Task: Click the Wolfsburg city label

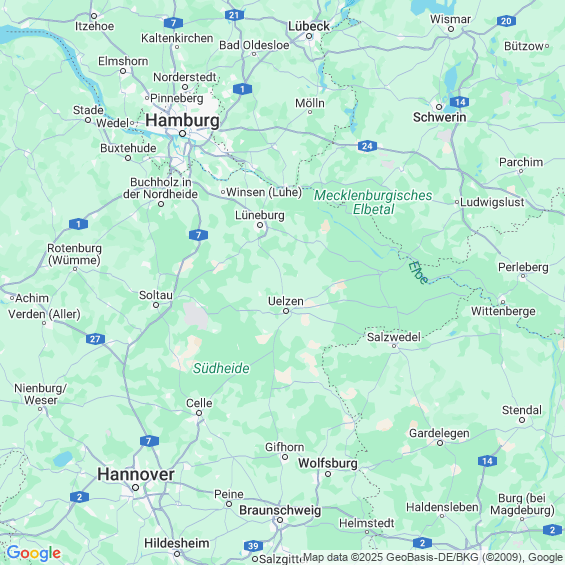Action: point(328,463)
